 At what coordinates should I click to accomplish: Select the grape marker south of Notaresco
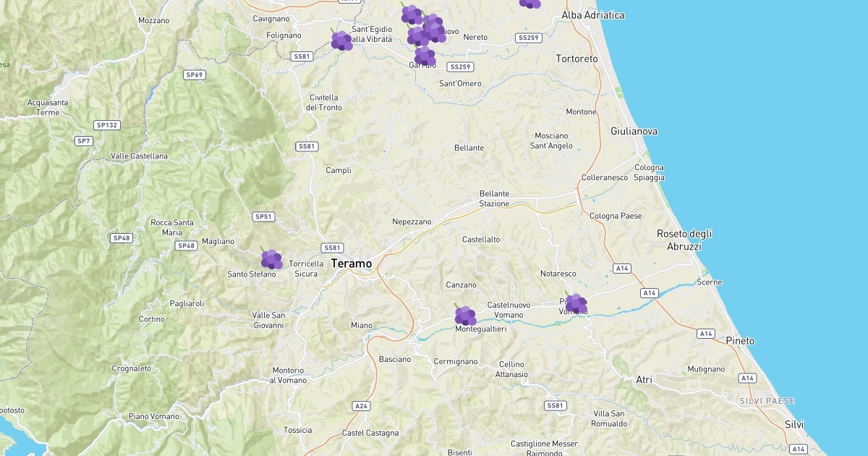(576, 303)
